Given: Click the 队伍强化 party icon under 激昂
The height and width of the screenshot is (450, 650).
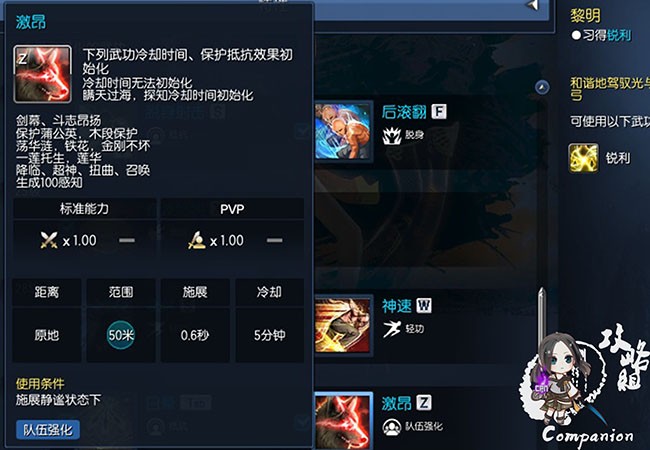Looking at the screenshot, I should [x=392, y=427].
